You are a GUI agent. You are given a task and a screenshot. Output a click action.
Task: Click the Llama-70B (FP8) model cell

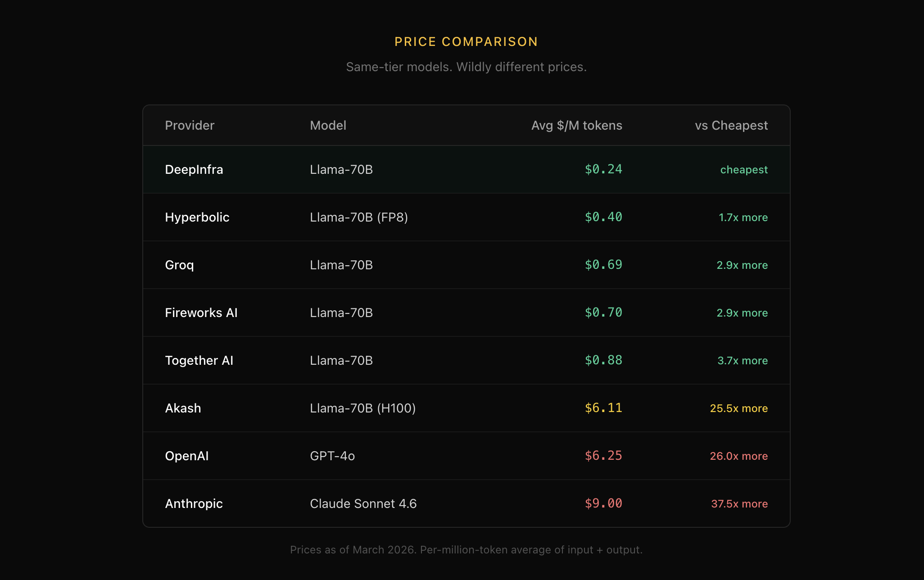[x=358, y=217]
